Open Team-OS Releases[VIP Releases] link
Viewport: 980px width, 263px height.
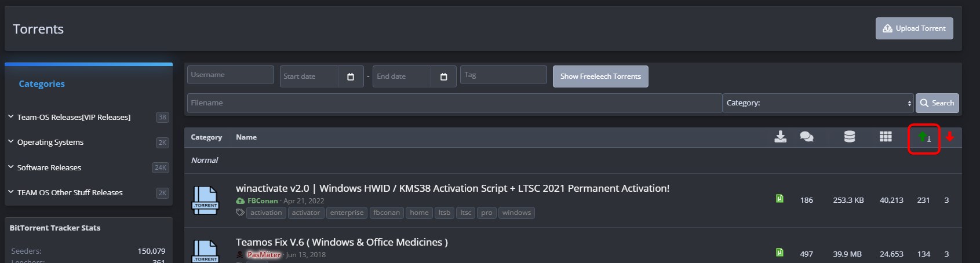[74, 117]
